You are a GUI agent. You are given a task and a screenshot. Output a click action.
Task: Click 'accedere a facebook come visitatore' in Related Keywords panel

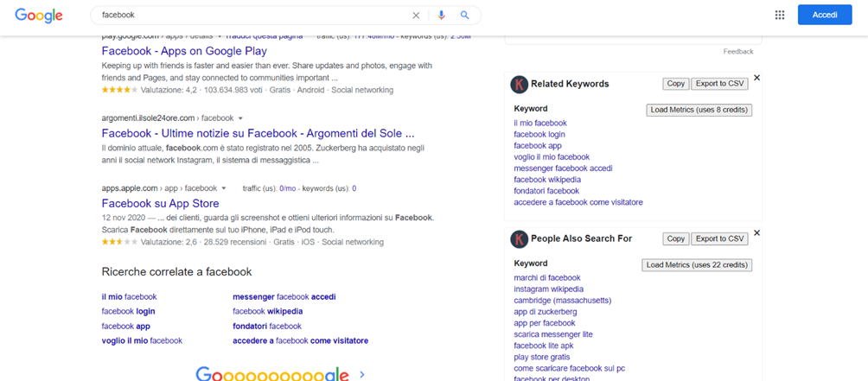pyautogui.click(x=578, y=202)
